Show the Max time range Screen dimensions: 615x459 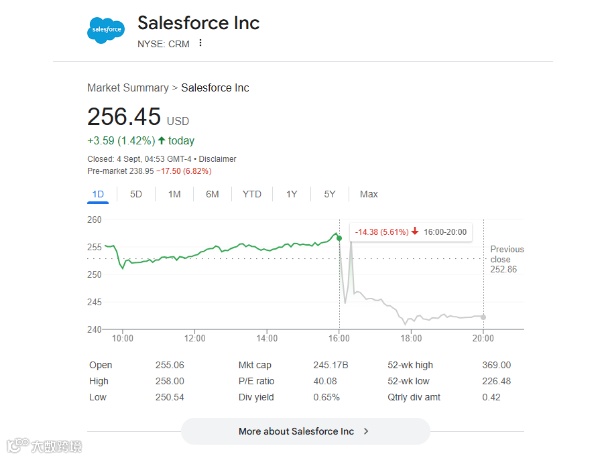[369, 194]
